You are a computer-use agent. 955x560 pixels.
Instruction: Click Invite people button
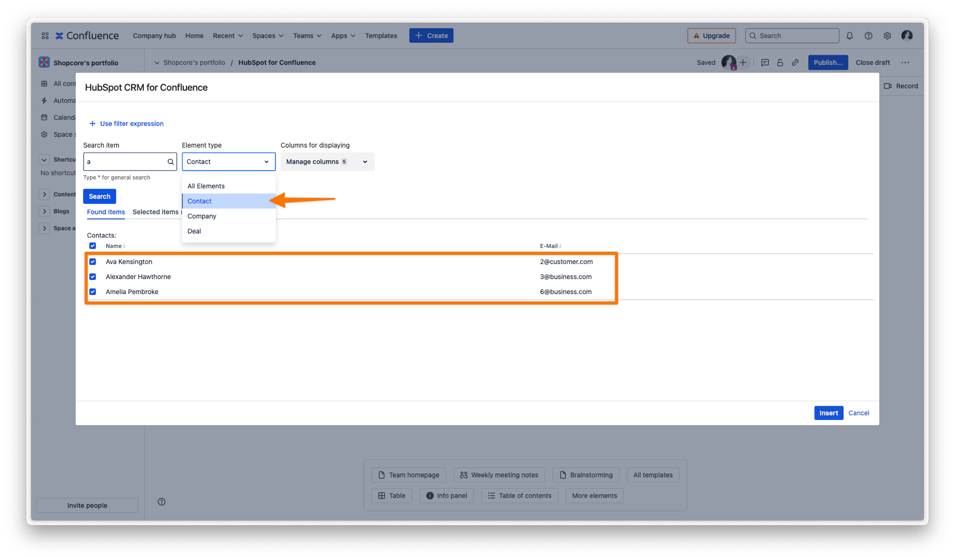[x=87, y=506]
